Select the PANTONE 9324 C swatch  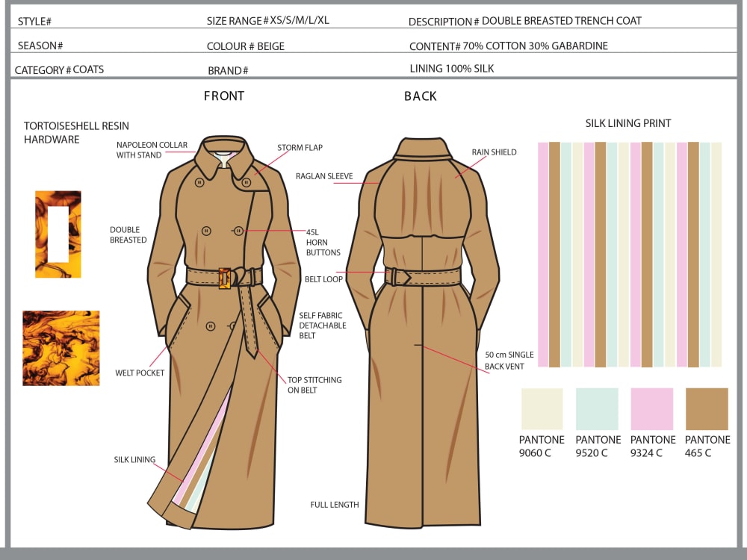651,406
